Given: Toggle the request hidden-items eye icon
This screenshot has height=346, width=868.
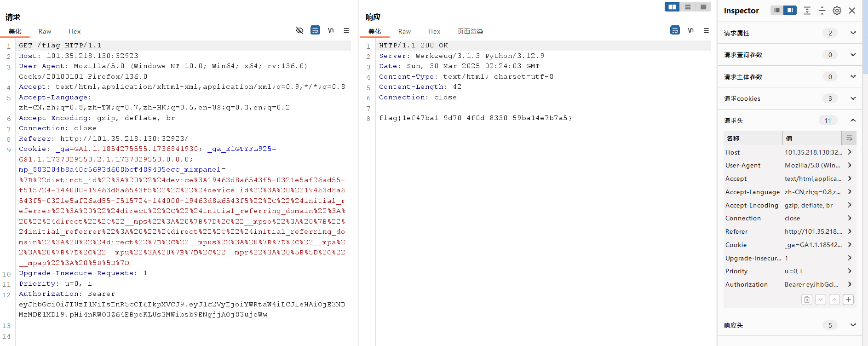Looking at the screenshot, I should click(299, 30).
